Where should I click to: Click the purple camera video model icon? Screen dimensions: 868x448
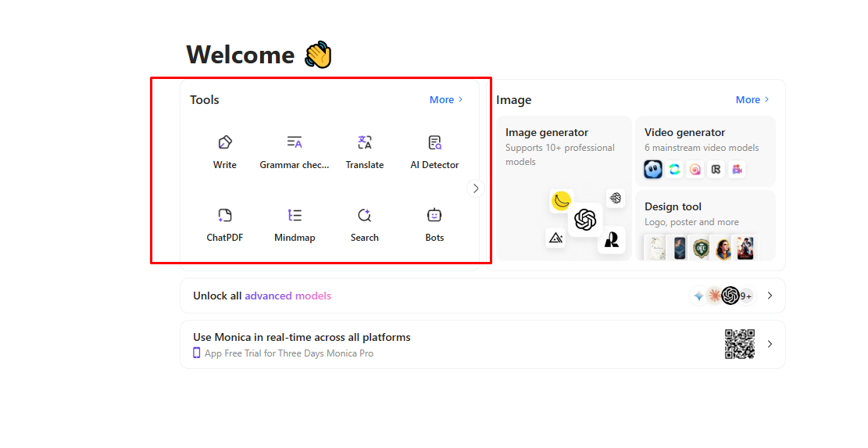click(737, 169)
